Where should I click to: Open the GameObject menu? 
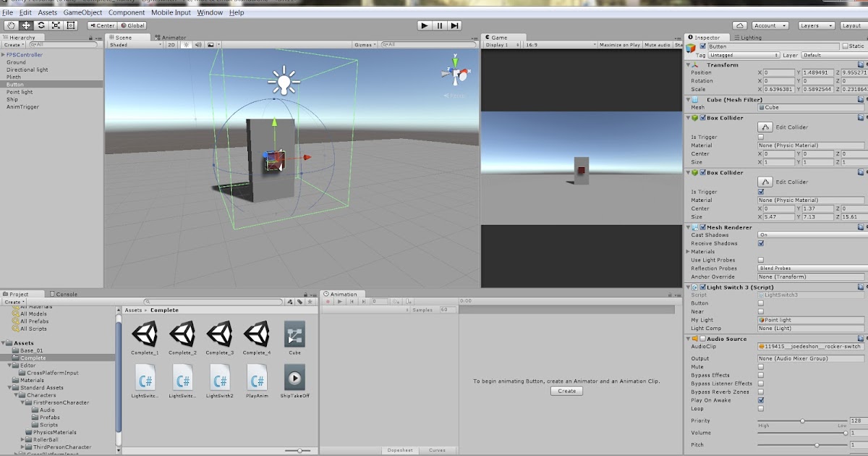(x=82, y=12)
